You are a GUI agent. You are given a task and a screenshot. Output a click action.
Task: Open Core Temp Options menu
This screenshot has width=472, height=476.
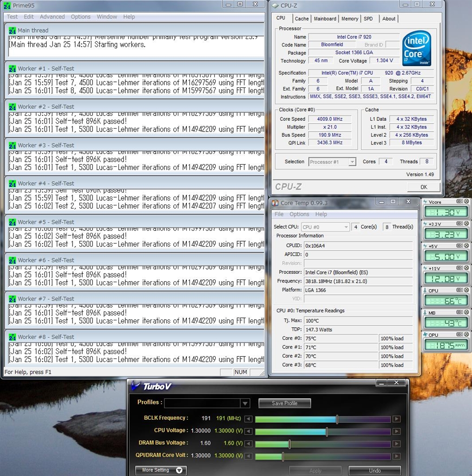pos(299,214)
